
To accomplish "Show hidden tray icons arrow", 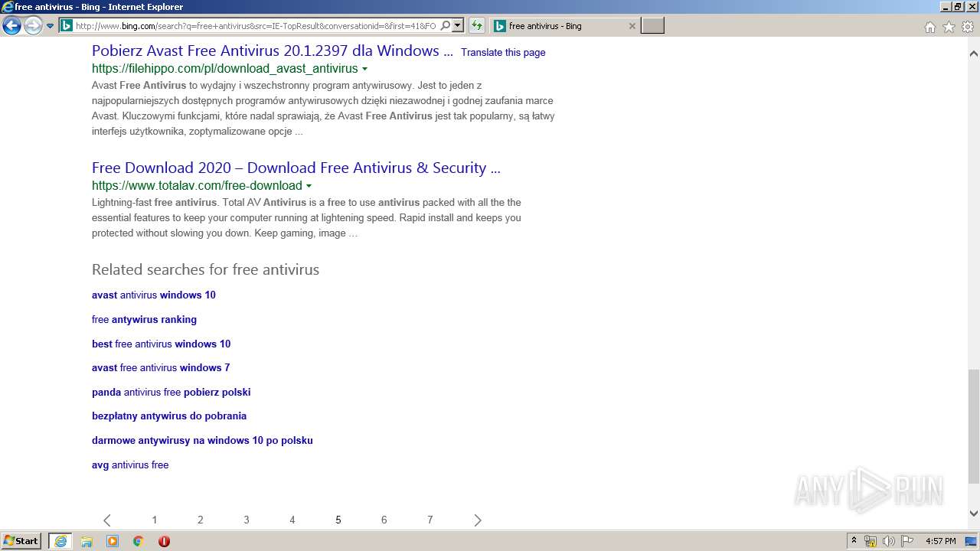I will [x=854, y=541].
